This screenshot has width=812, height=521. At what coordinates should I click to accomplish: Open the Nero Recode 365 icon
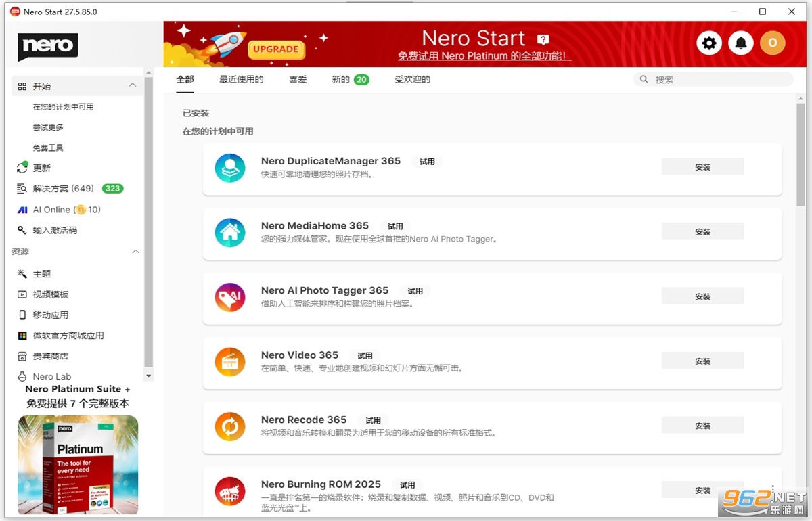(x=230, y=427)
